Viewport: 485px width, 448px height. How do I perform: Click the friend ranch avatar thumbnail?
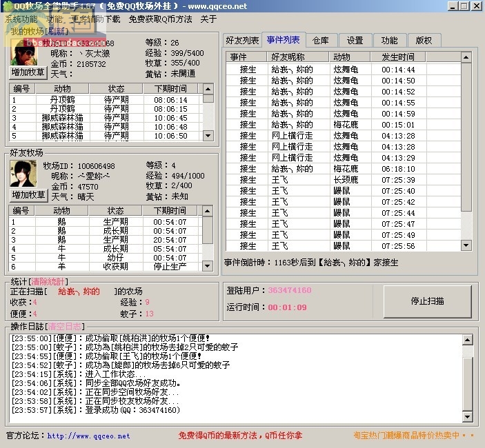click(23, 174)
